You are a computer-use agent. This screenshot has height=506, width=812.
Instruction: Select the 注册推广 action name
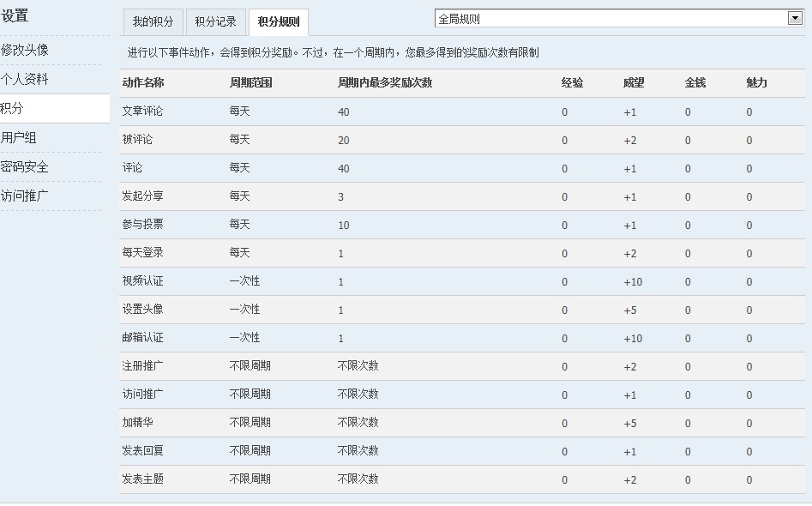(x=142, y=366)
